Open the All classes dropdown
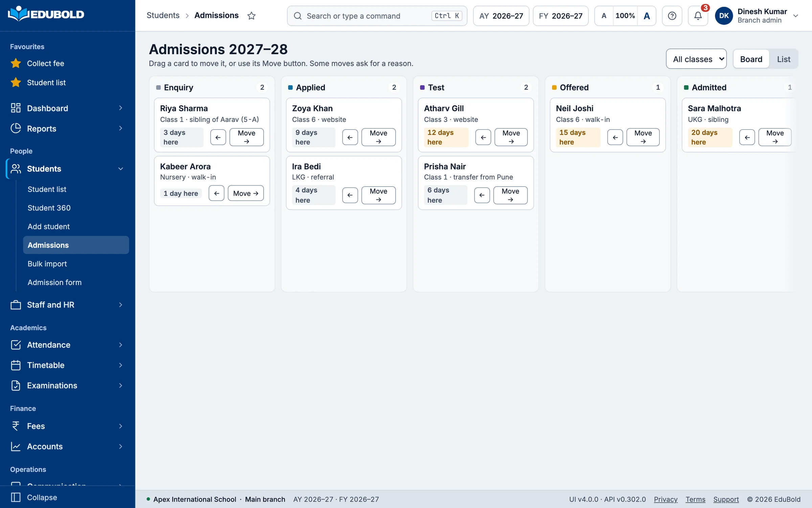The width and height of the screenshot is (812, 508). (696, 59)
